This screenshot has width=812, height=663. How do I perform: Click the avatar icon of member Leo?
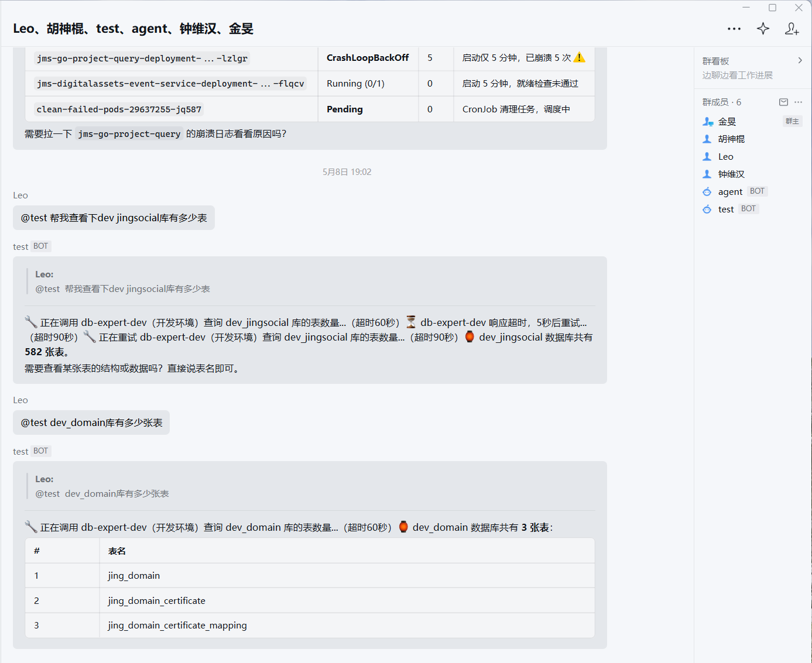[x=707, y=157]
